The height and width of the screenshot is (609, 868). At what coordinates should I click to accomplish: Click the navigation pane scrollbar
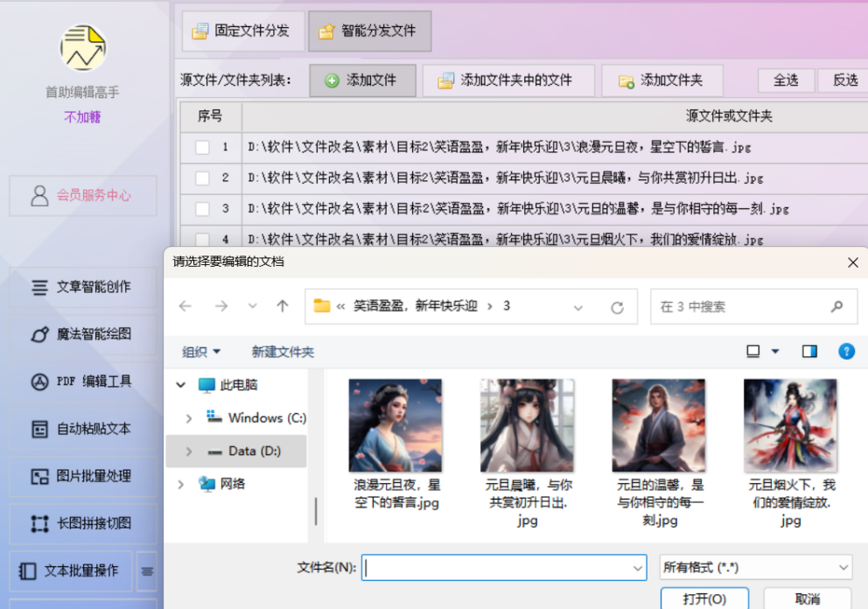(x=316, y=511)
